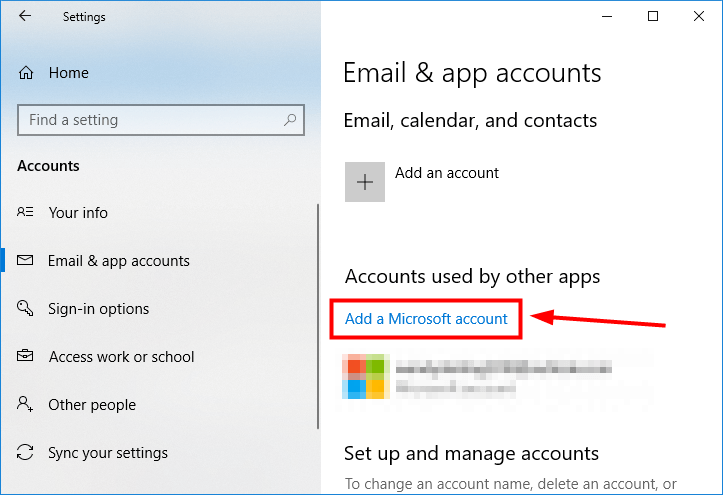
Task: Click the blurred account email text
Action: click(504, 368)
